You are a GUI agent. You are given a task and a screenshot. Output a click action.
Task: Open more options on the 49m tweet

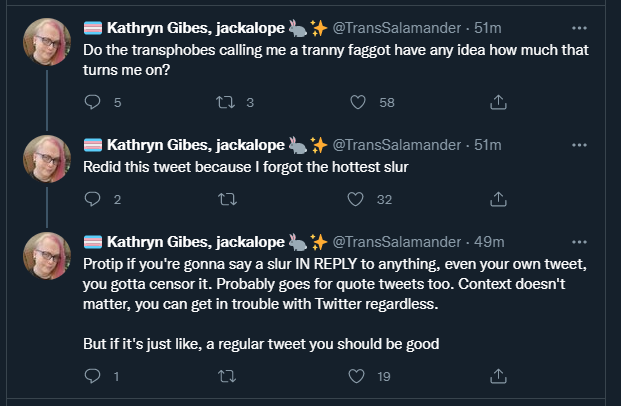tap(579, 242)
